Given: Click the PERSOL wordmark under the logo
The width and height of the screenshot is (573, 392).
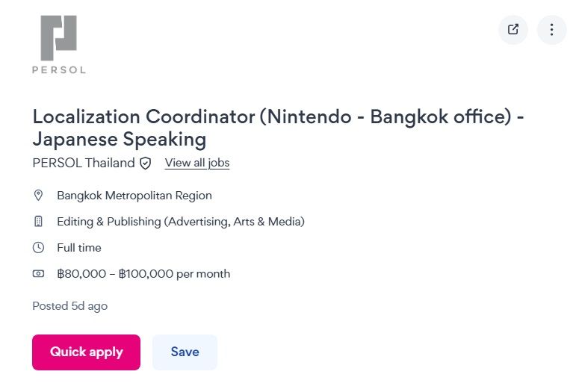Looking at the screenshot, I should click(x=59, y=70).
